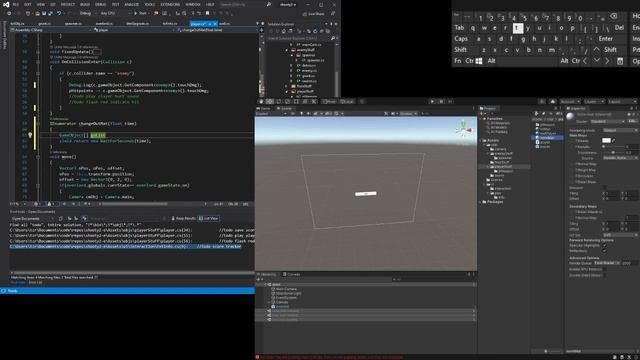
Task: Click the Albedo color swatch in Inspector
Action: tap(607, 140)
